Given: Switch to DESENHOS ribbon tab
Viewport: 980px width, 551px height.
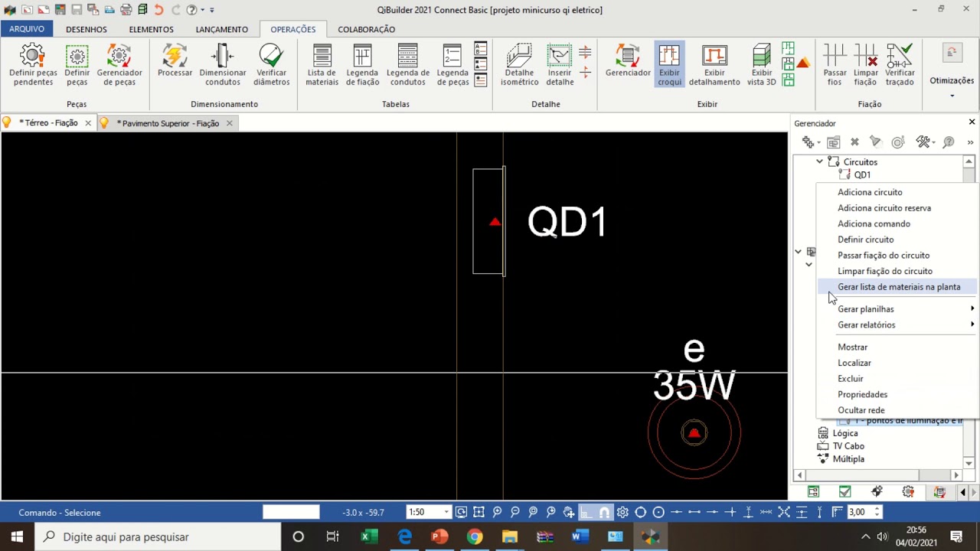Looking at the screenshot, I should click(x=87, y=29).
